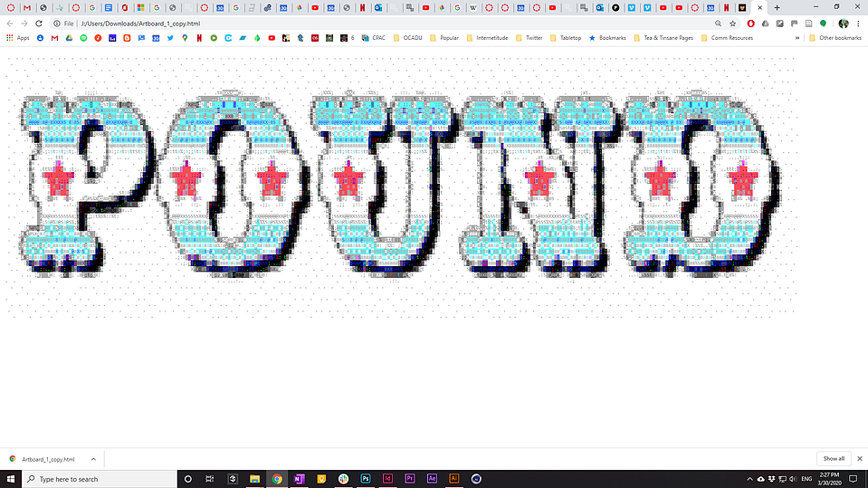Reload the current page

point(39,24)
